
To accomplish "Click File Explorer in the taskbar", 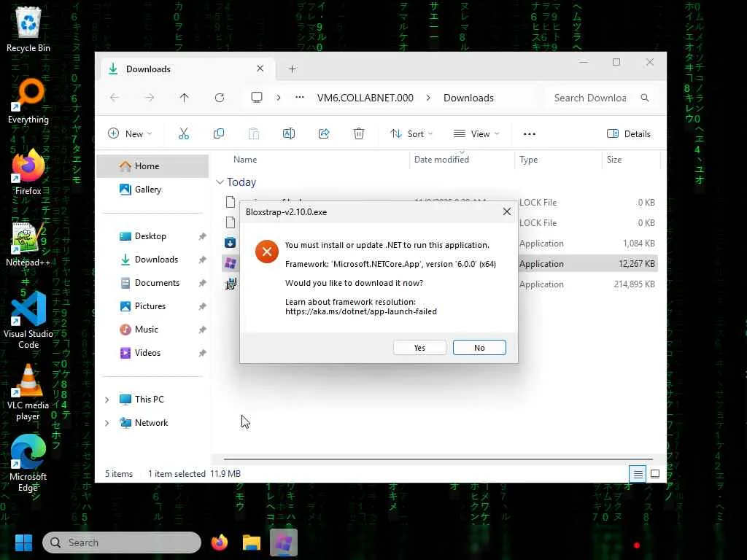I will (252, 542).
